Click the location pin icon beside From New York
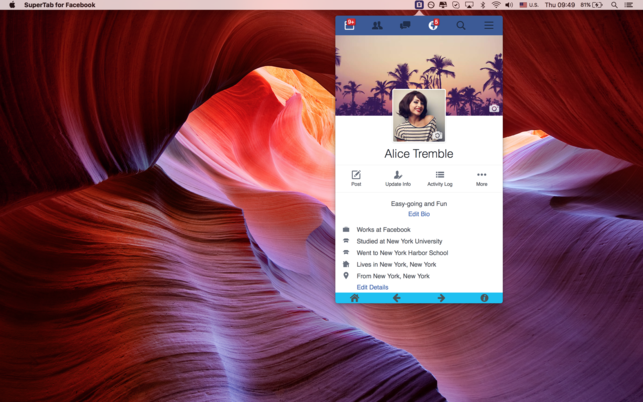This screenshot has height=402, width=643. (346, 276)
